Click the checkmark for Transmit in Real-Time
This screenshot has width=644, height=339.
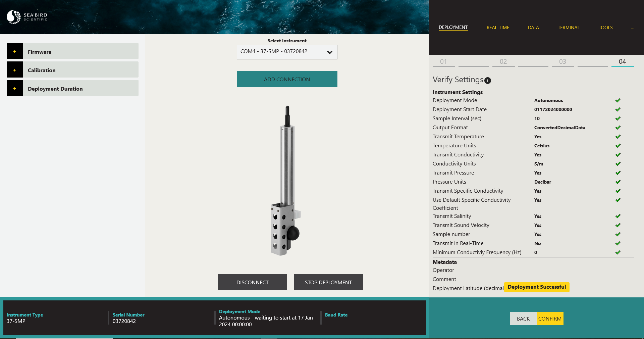point(618,243)
